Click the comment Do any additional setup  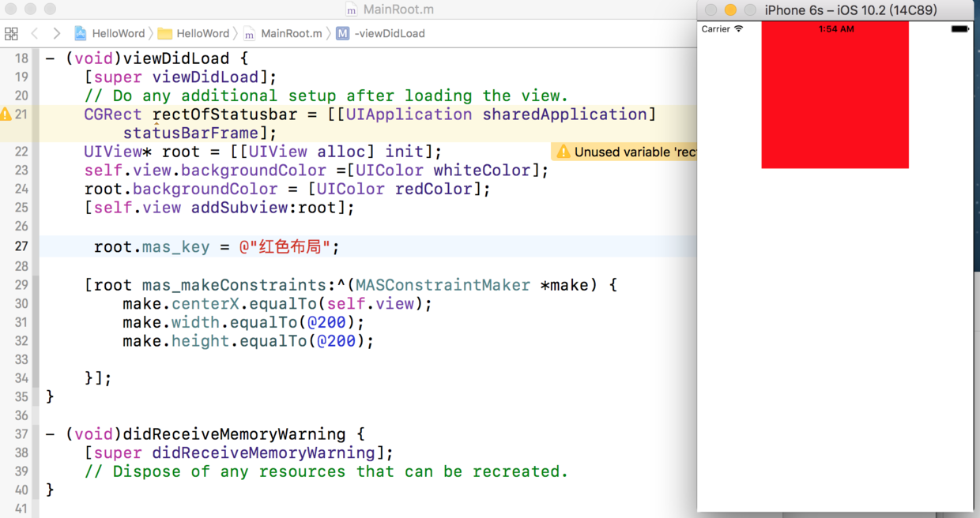coord(326,96)
